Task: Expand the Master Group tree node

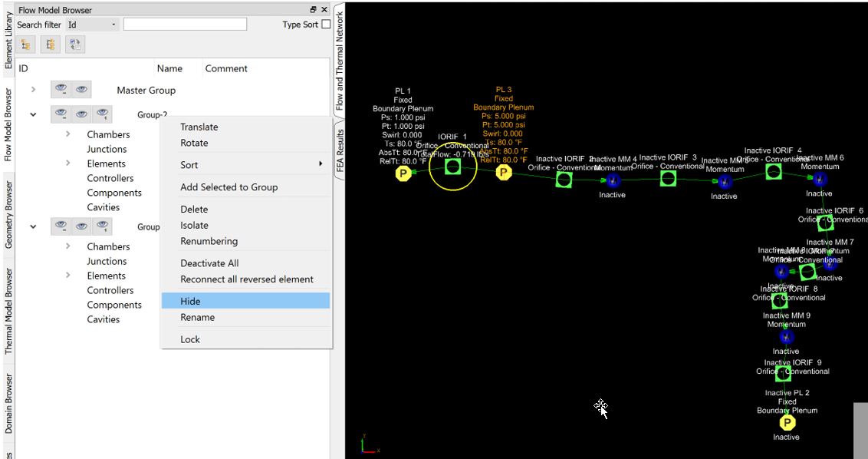Action: 33,90
